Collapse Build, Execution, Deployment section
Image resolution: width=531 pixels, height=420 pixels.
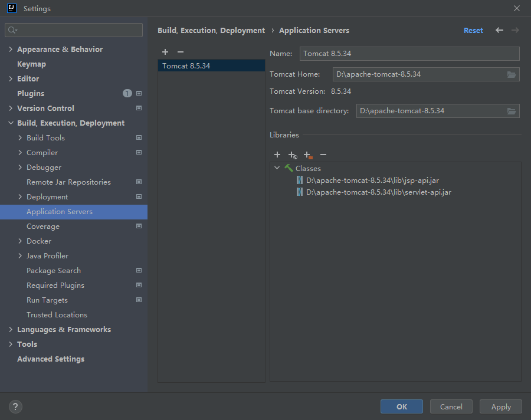click(x=11, y=123)
